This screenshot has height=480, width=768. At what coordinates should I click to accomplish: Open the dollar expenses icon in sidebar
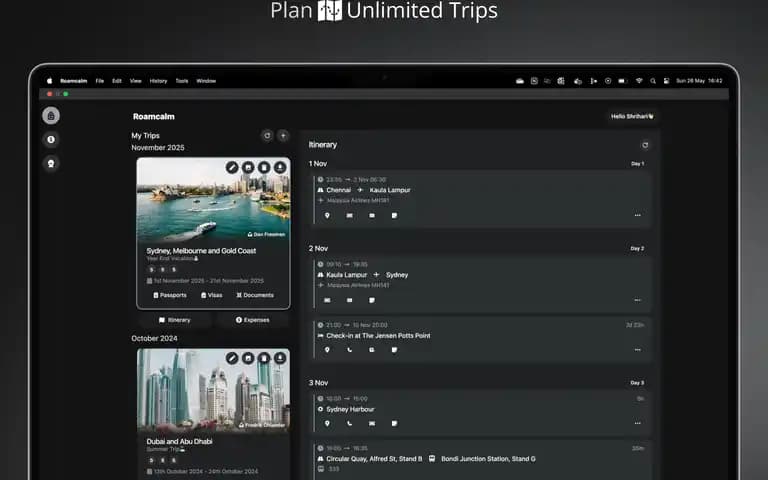[51, 140]
